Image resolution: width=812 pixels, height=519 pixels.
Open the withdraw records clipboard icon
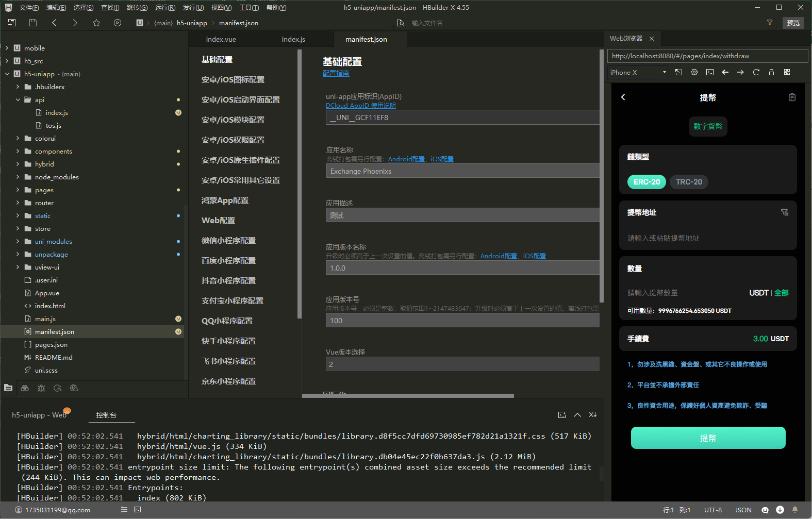[x=792, y=97]
